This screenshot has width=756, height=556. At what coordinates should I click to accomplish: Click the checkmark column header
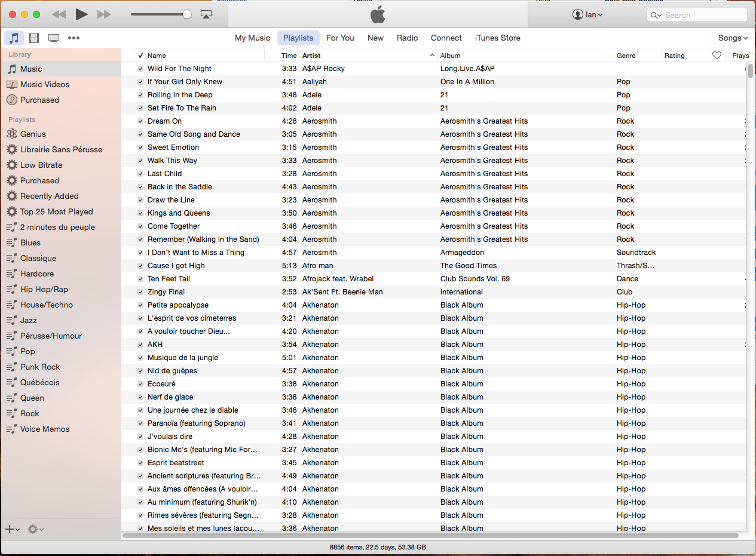pos(140,55)
